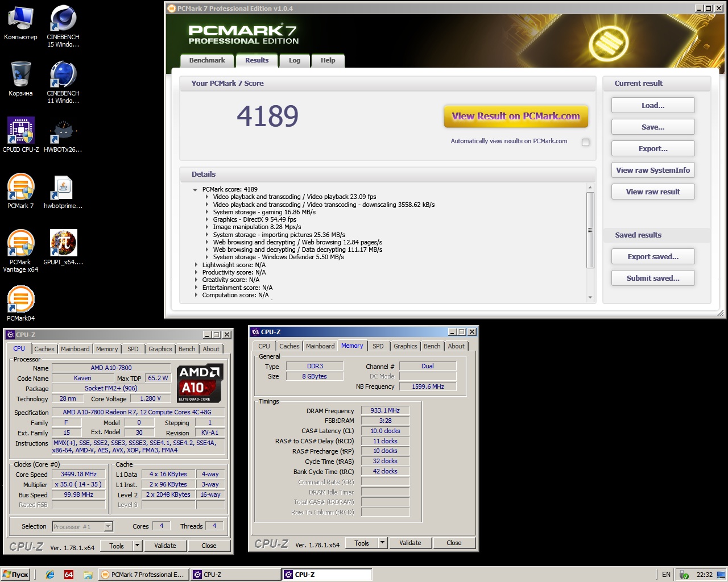Image resolution: width=728 pixels, height=582 pixels.
Task: Click Internet Explorer quick launch icon
Action: point(50,575)
